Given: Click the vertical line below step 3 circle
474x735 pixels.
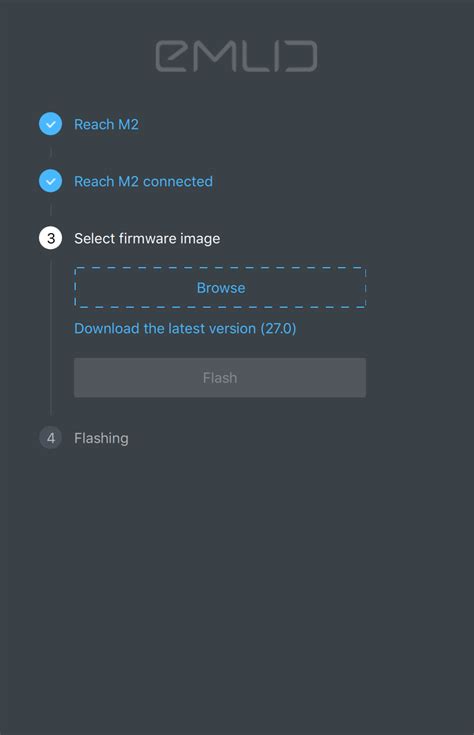Looking at the screenshot, I should (51, 338).
